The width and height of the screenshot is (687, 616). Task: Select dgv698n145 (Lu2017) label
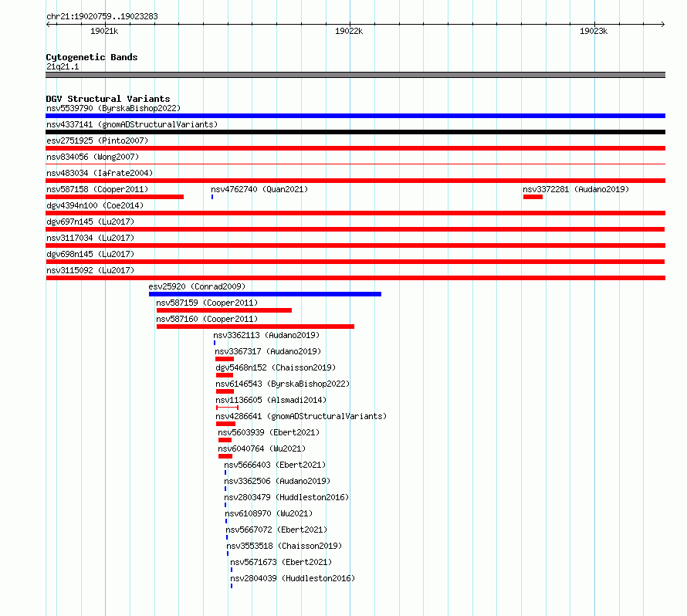(90, 254)
